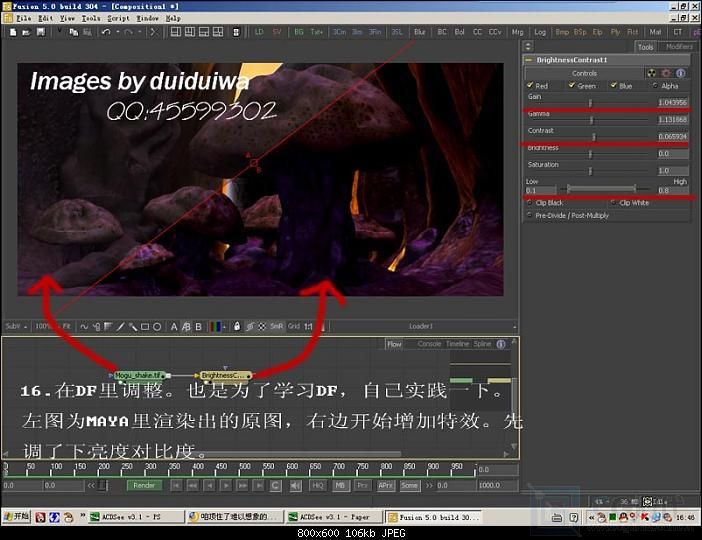Open the Some render mode dropdown
Screen dimensions: 702x540
click(x=409, y=485)
